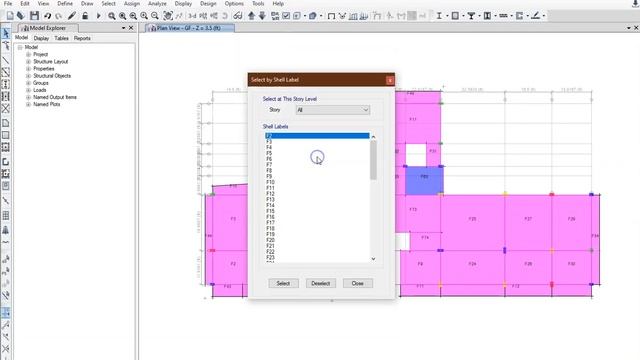Image resolution: width=640 pixels, height=360 pixels.
Task: Open the Story dropdown showing All
Action: (x=333, y=110)
